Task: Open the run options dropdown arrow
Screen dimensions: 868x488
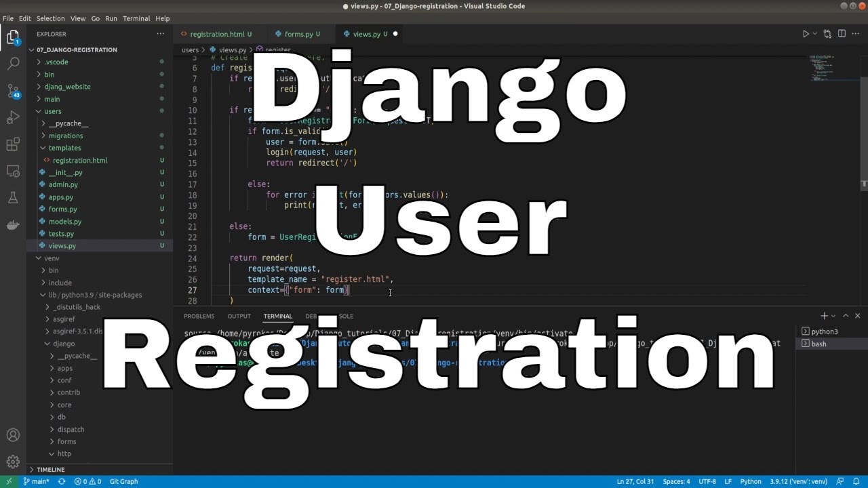Action: pos(814,34)
